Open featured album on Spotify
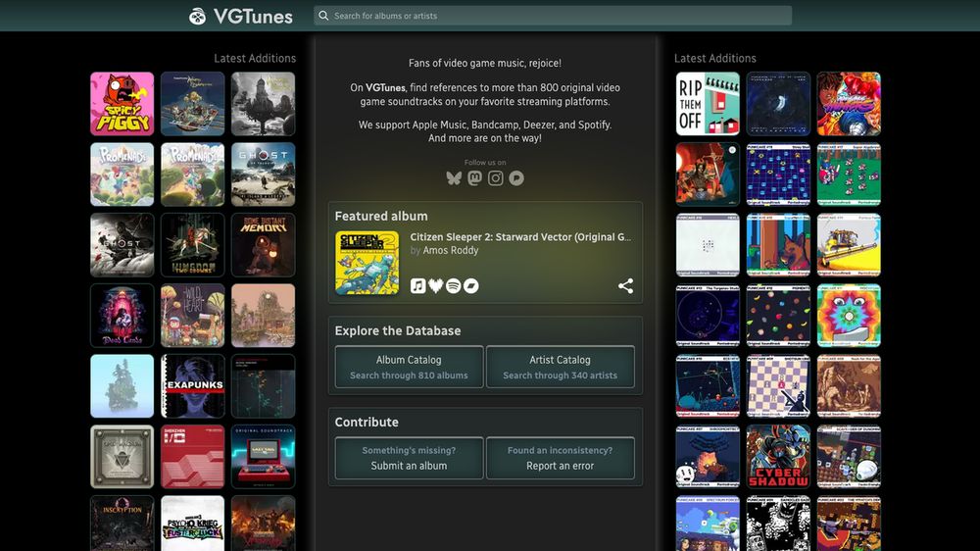The width and height of the screenshot is (980, 551). [453, 286]
